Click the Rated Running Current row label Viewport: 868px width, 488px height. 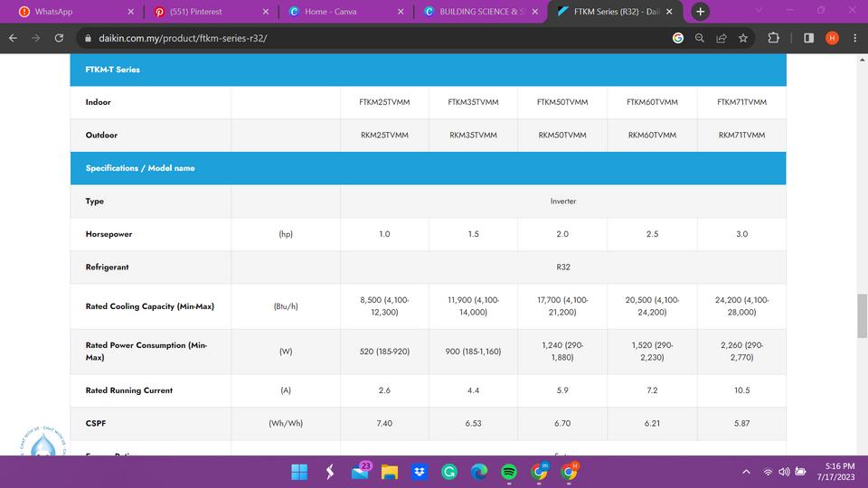[129, 390]
